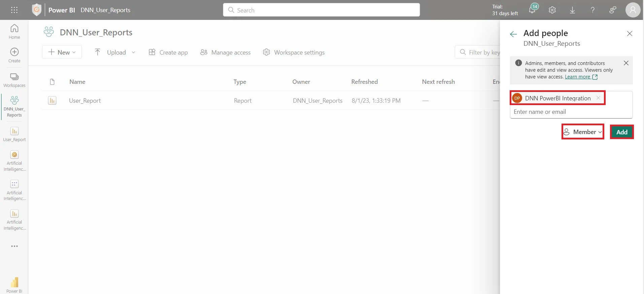The width and height of the screenshot is (644, 294).
Task: Sort by the Refreshed column header
Action: point(364,82)
